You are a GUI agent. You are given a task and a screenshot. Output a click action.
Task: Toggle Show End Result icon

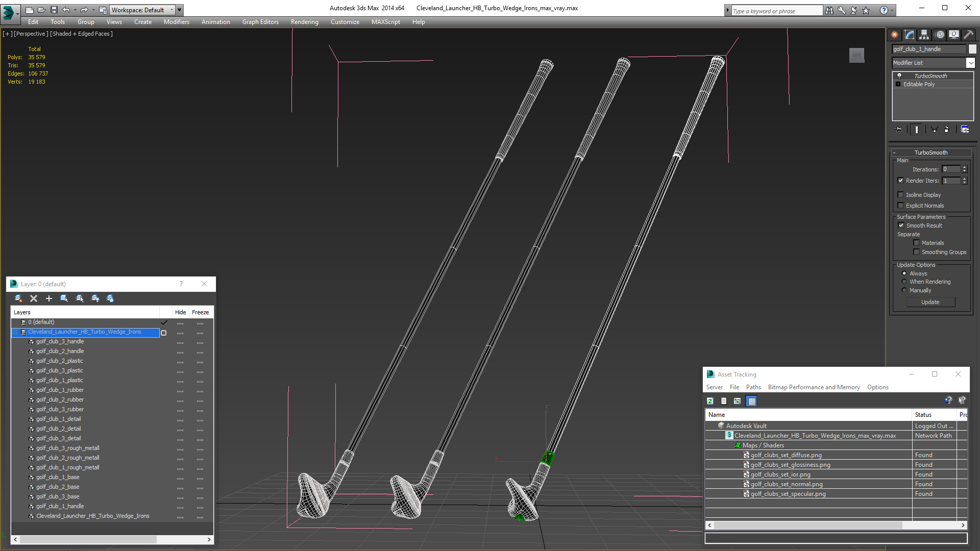pyautogui.click(x=917, y=130)
